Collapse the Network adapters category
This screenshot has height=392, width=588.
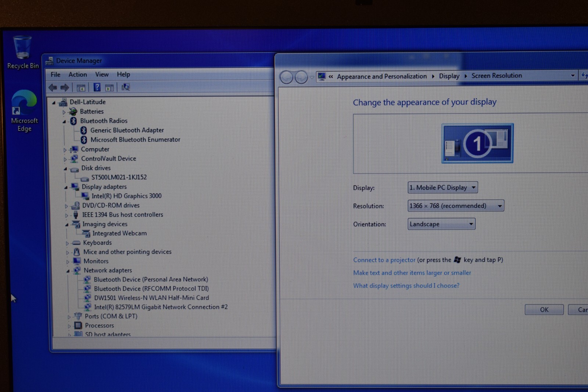[x=68, y=271]
